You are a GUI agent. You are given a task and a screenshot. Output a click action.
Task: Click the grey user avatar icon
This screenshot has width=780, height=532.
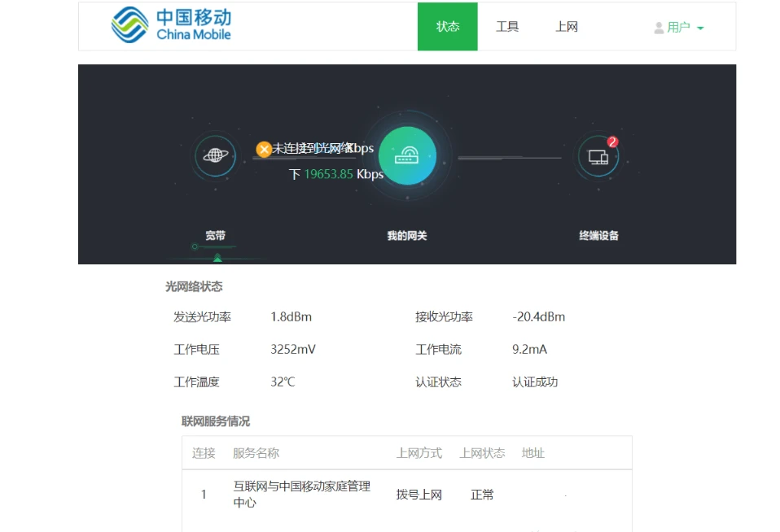click(x=659, y=28)
